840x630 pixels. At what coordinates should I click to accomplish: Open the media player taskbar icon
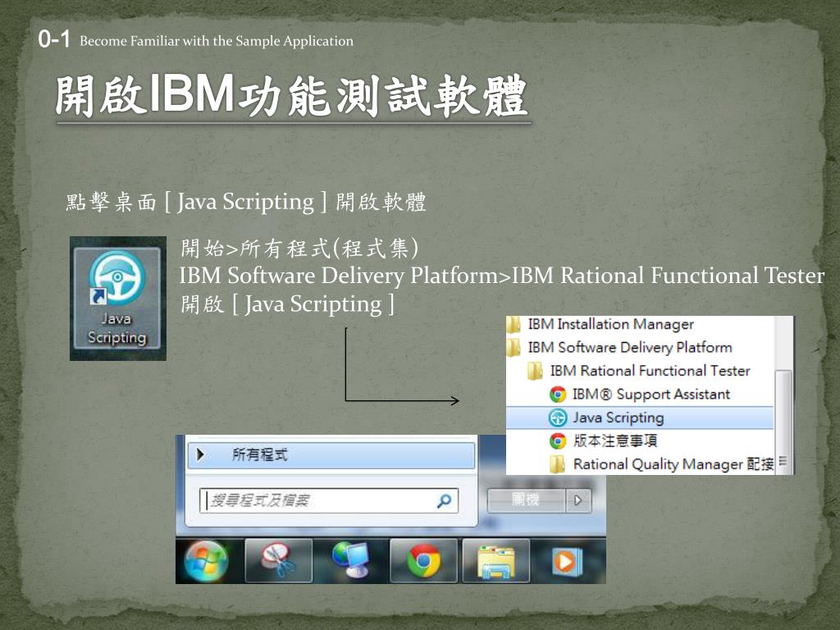click(565, 561)
